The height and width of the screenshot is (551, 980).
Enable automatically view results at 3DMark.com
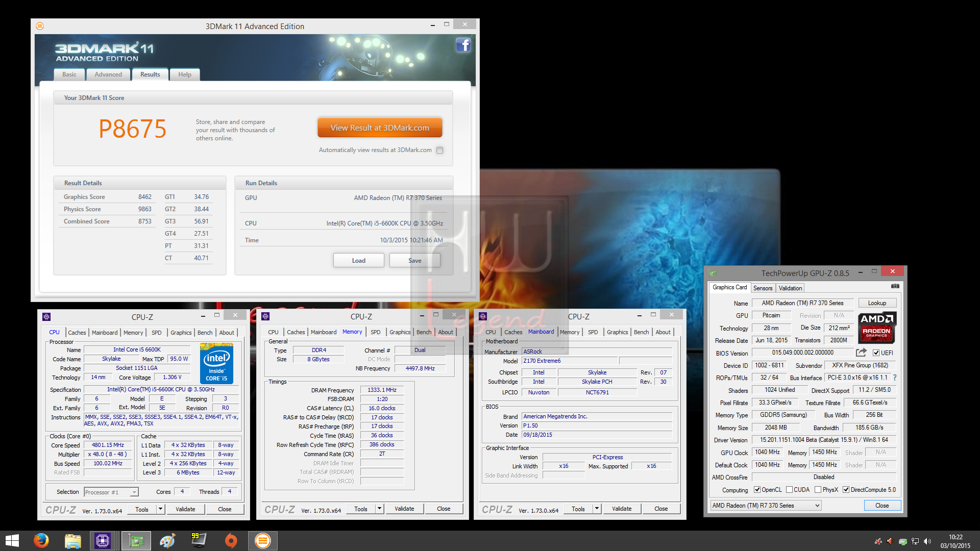(x=440, y=150)
